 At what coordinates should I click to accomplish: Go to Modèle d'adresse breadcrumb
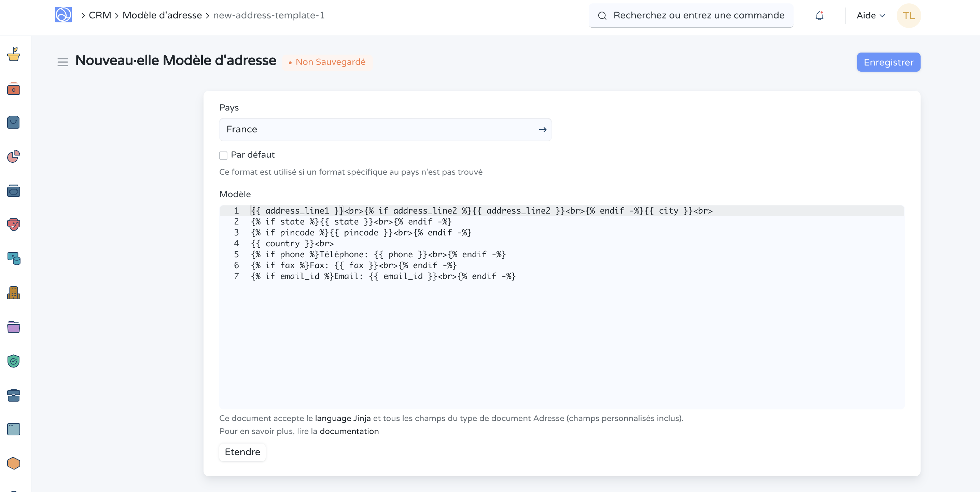coord(162,15)
